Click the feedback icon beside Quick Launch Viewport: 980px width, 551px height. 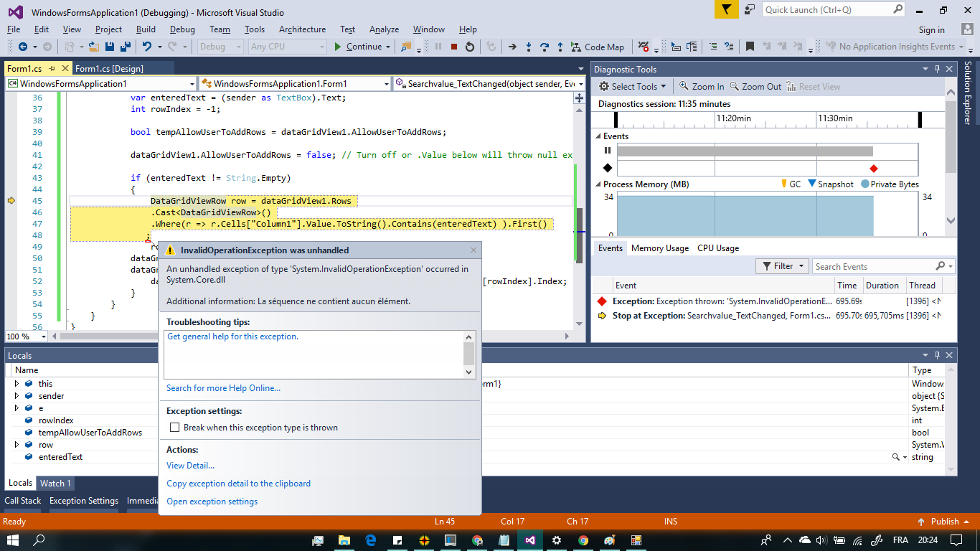pos(750,9)
